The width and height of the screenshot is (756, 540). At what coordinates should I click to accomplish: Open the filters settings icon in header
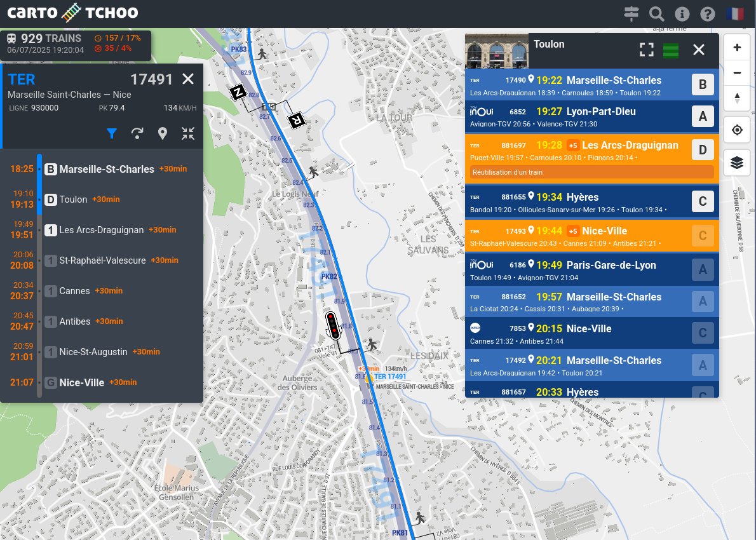click(631, 13)
